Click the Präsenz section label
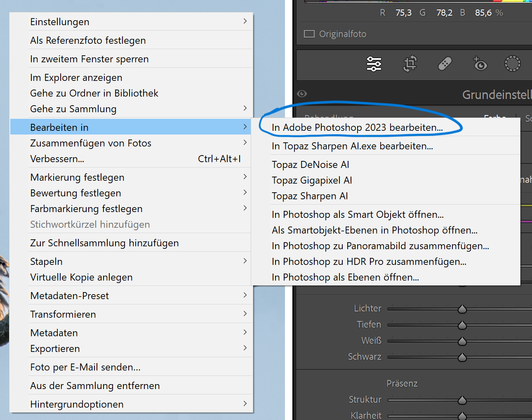The width and height of the screenshot is (532, 420). (402, 383)
